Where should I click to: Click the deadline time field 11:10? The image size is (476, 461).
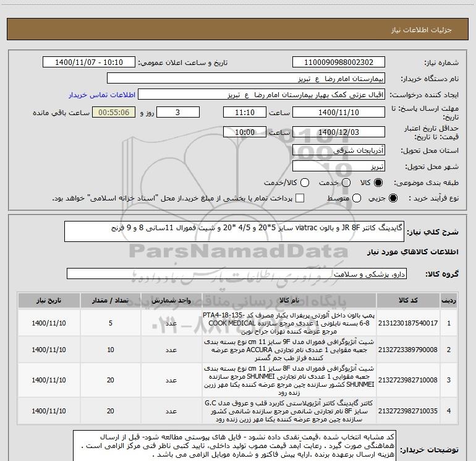point(245,112)
